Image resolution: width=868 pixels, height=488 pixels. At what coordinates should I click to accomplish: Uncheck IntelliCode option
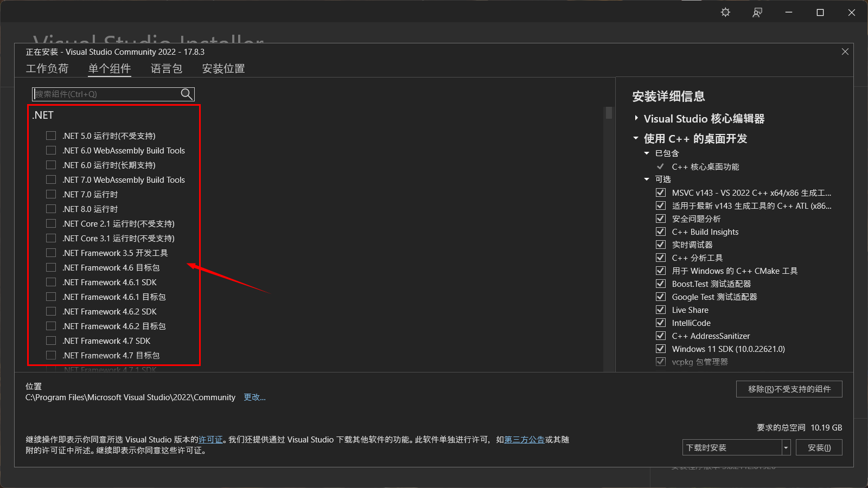tap(661, 323)
